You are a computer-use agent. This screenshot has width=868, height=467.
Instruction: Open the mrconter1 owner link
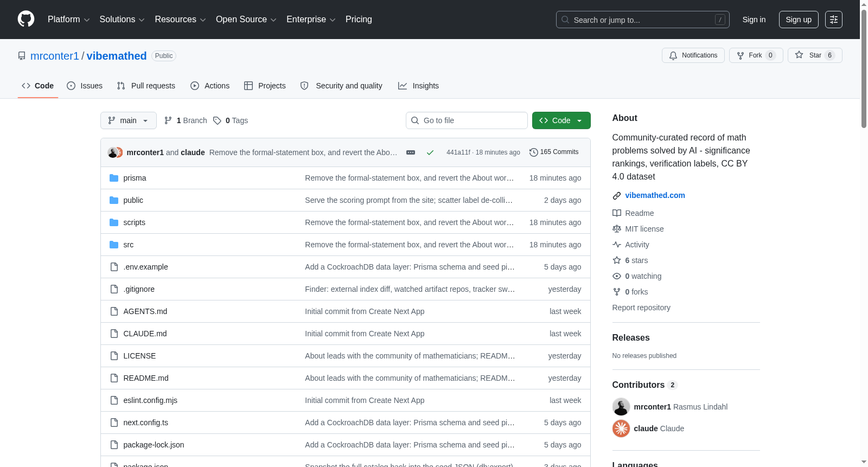pyautogui.click(x=55, y=56)
